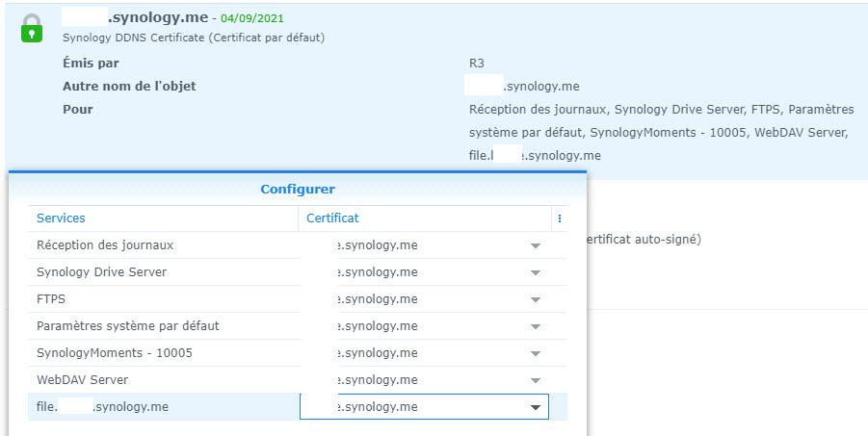Open dropdown arrow for file .synology.me row
The width and height of the screenshot is (868, 436).
tap(536, 407)
